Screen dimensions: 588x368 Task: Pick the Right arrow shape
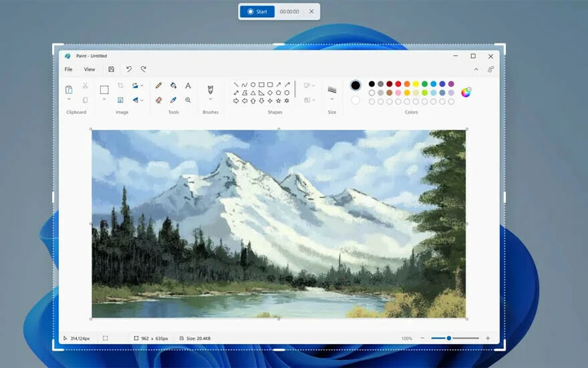pos(236,101)
